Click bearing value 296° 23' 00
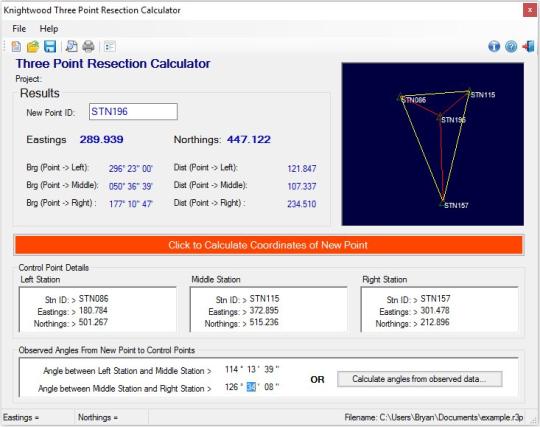 [131, 169]
